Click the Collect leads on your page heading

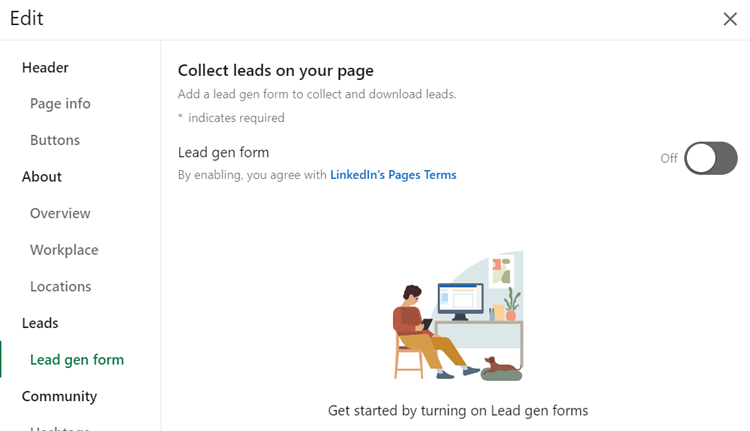[x=276, y=70]
